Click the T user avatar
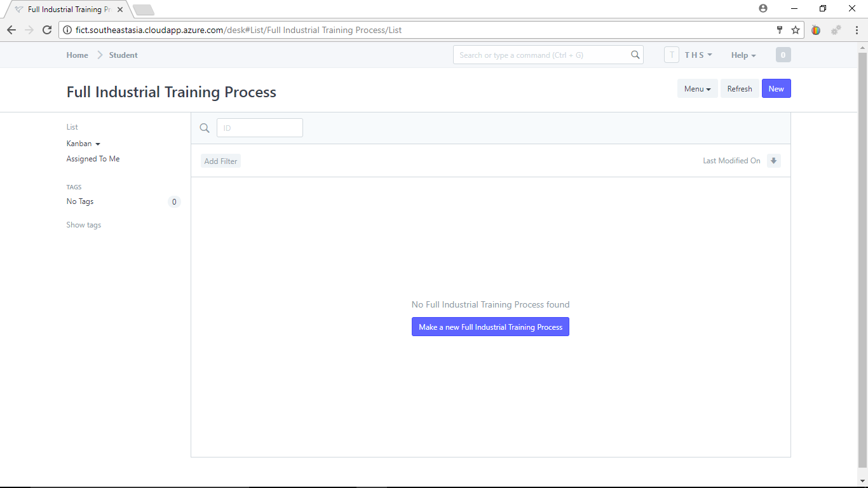Screen dimensions: 868x488 click(672, 55)
